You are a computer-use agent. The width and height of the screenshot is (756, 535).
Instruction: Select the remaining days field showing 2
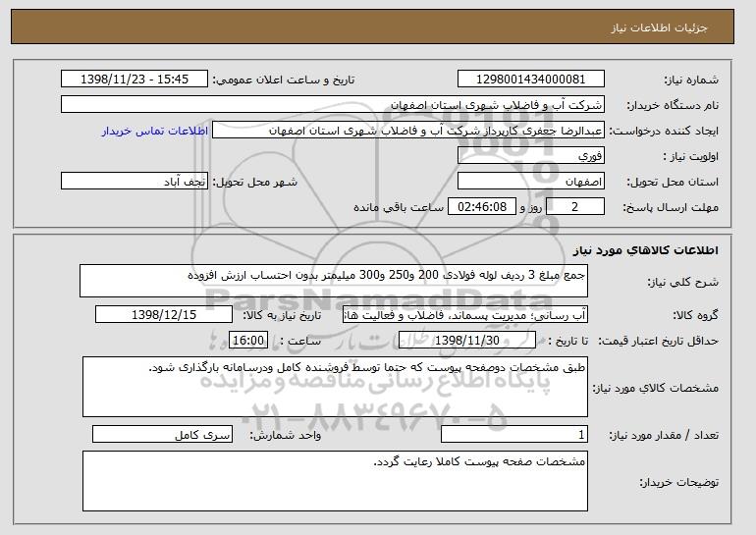pyautogui.click(x=574, y=207)
